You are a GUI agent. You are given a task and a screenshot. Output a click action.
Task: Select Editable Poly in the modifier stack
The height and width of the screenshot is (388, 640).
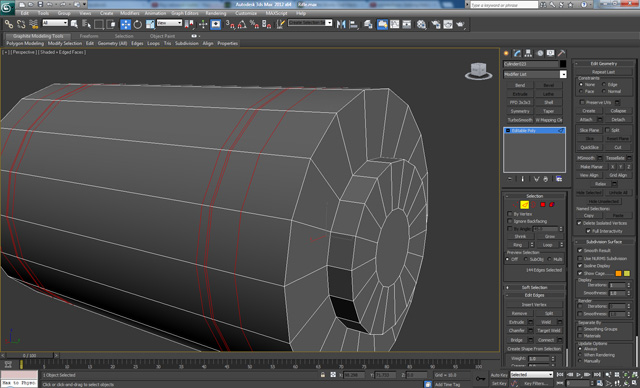click(x=534, y=131)
